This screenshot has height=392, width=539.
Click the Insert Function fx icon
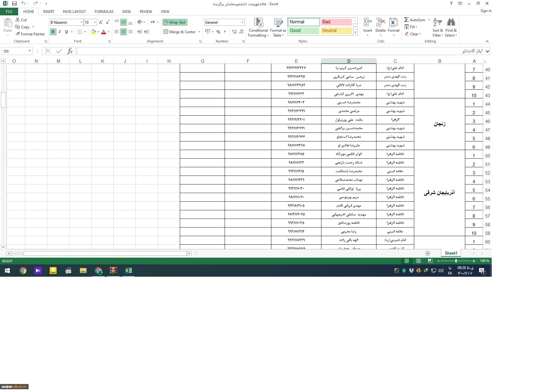[x=70, y=51]
